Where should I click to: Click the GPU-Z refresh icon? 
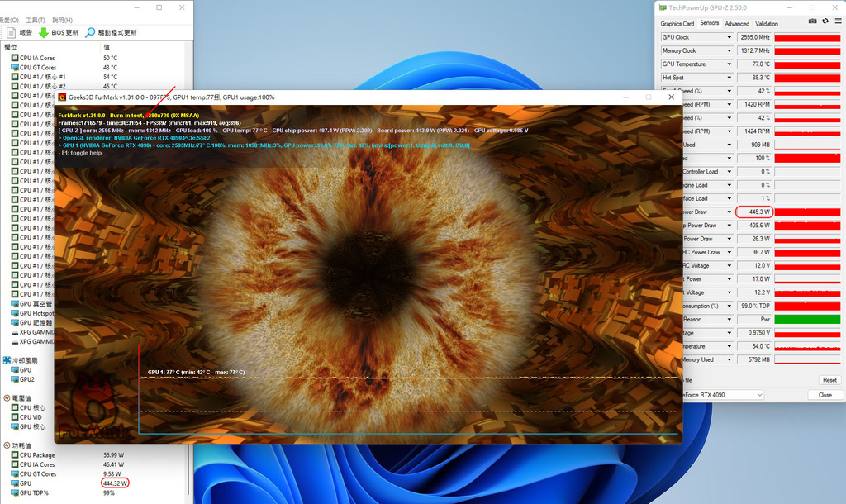[x=825, y=21]
